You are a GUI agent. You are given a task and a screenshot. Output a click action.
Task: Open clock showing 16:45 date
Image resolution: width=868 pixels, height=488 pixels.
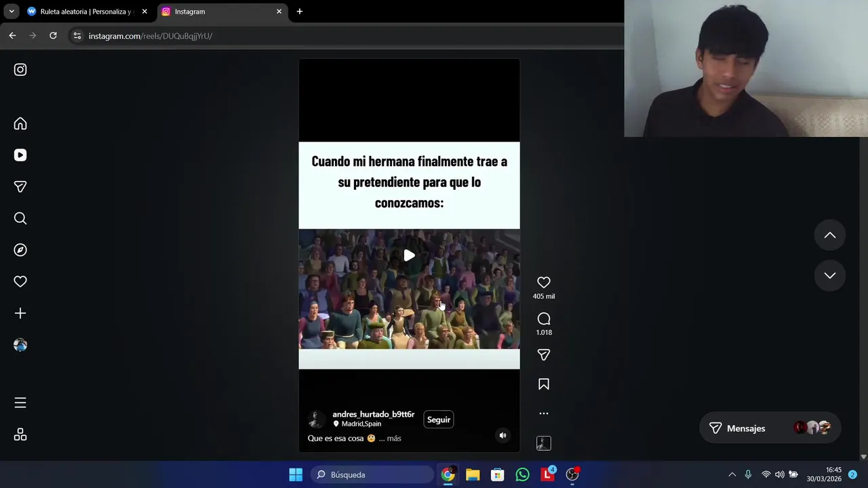[x=824, y=474]
